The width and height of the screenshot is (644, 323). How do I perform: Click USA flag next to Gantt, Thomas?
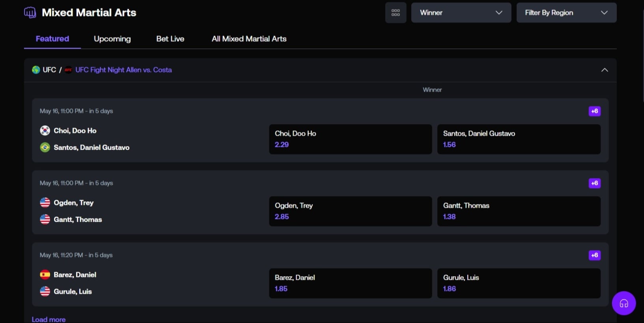tap(45, 219)
